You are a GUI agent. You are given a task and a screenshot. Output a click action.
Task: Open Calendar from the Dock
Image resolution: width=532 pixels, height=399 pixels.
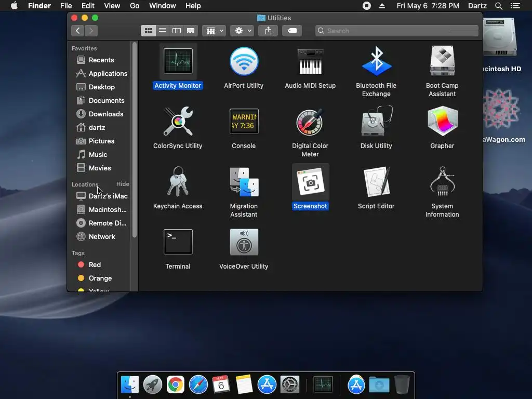pos(221,385)
